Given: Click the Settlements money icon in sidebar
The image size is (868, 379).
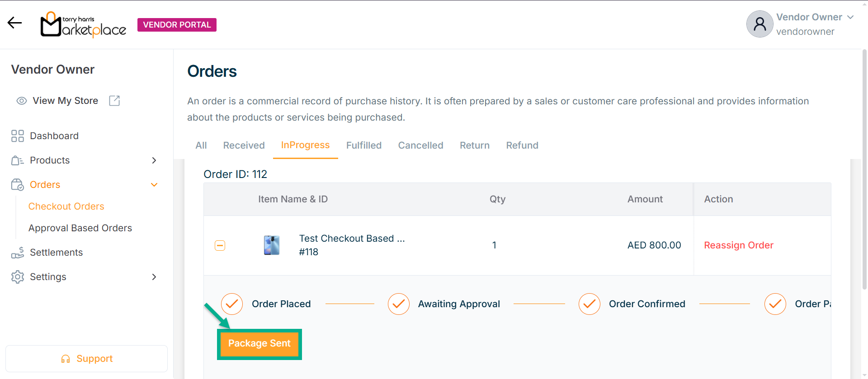Looking at the screenshot, I should [18, 253].
